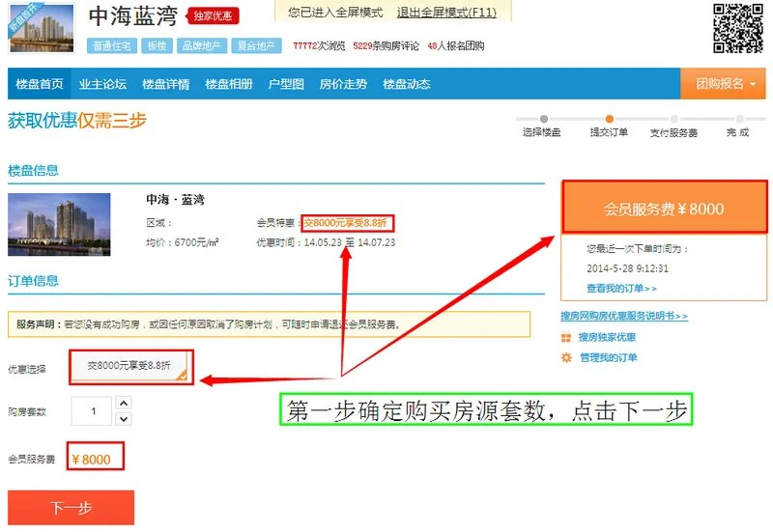Screen dimensions: 773x532
Task: Click the 会员服务费 ¥8000 orange banner
Action: 664,209
